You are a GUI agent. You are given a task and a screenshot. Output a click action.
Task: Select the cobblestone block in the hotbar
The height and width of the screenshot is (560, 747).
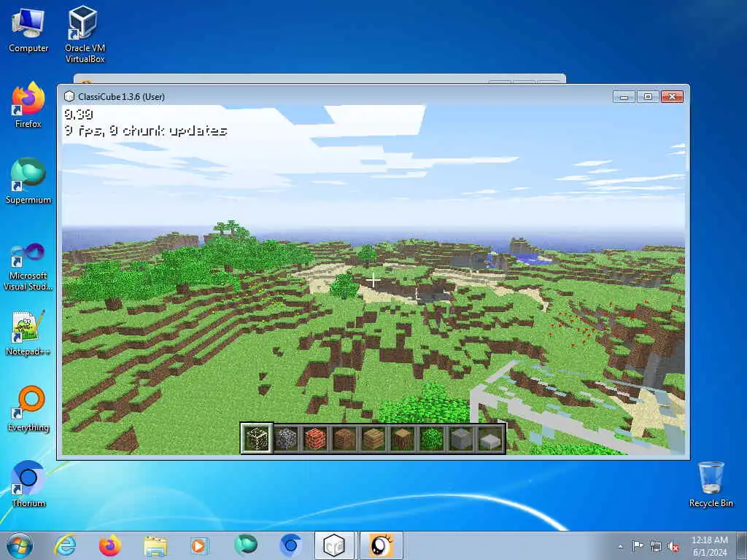[x=286, y=438]
